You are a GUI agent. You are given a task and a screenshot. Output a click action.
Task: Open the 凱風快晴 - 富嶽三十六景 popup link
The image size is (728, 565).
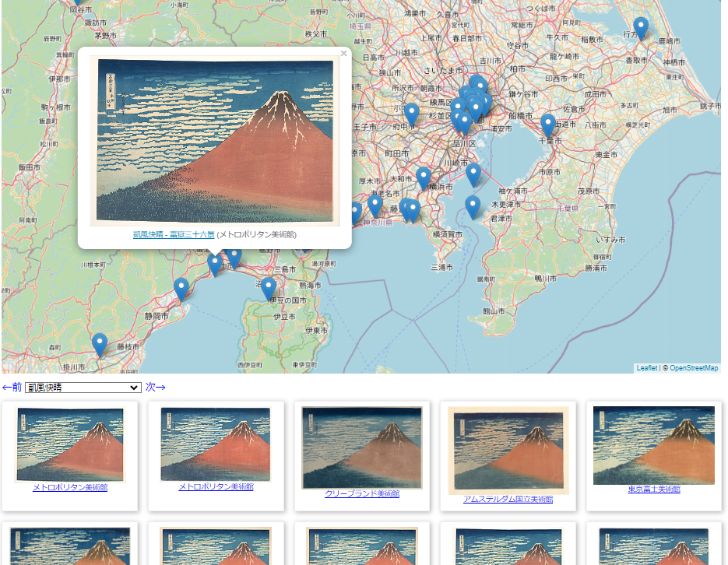point(174,235)
